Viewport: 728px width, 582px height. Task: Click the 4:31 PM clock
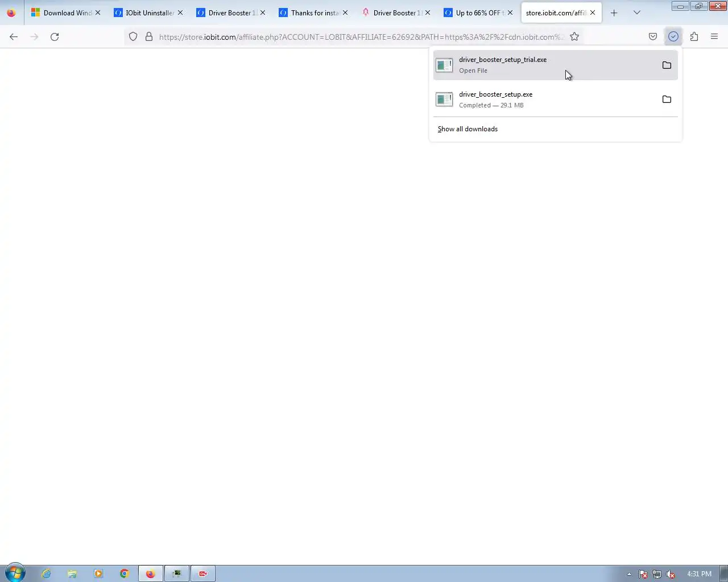click(x=699, y=574)
